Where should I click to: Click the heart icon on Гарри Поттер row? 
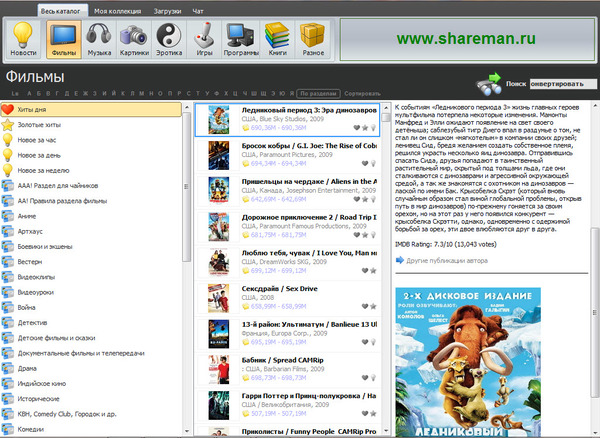pos(365,413)
